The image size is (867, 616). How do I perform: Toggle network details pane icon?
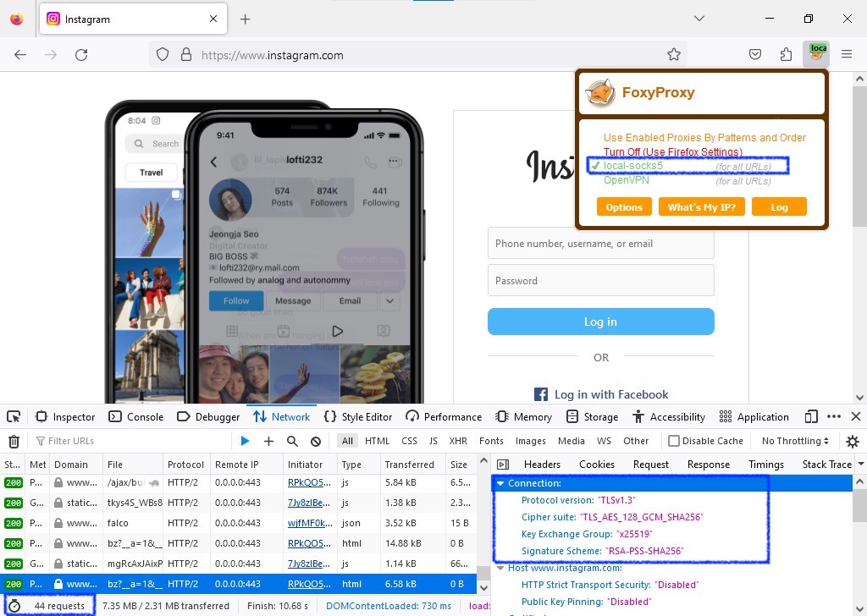coord(503,465)
